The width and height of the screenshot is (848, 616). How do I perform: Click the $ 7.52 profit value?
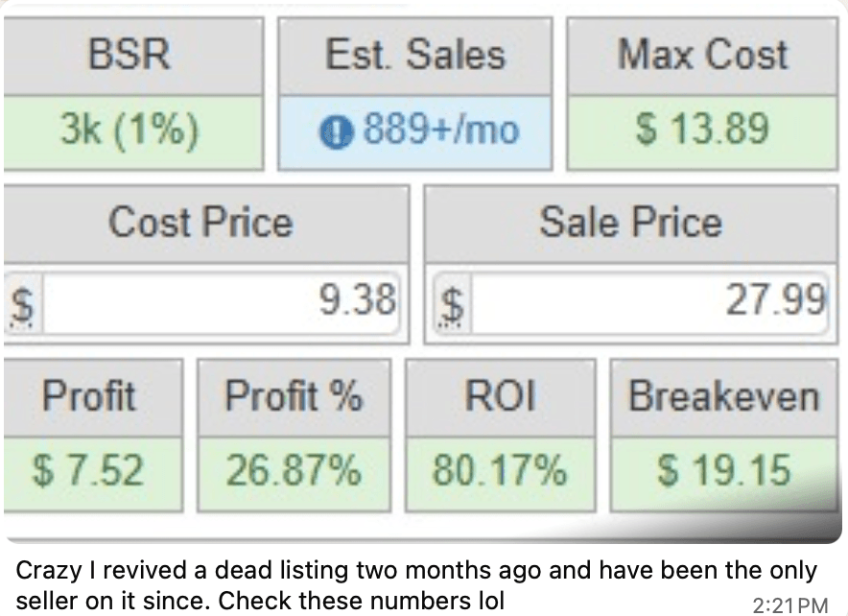tap(89, 471)
